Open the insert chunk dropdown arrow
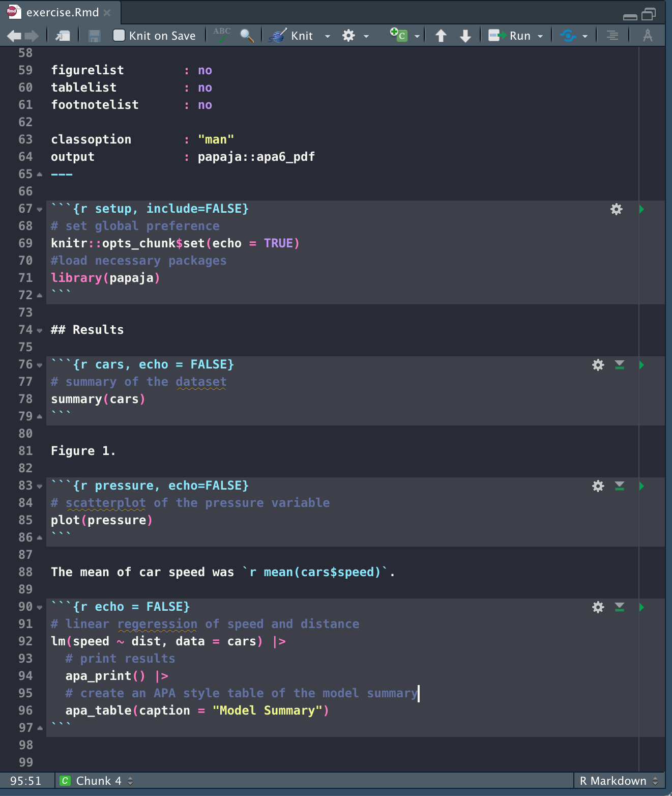The height and width of the screenshot is (796, 672). pos(417,36)
